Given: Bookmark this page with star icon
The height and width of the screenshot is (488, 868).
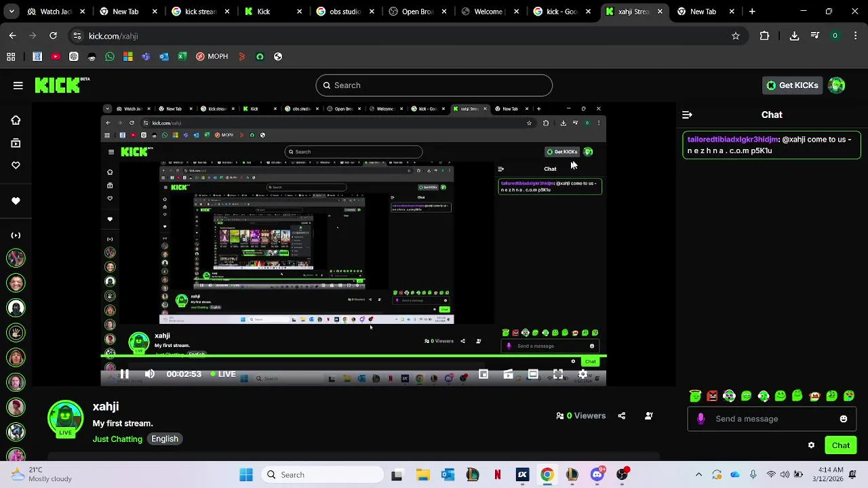Looking at the screenshot, I should 736,36.
